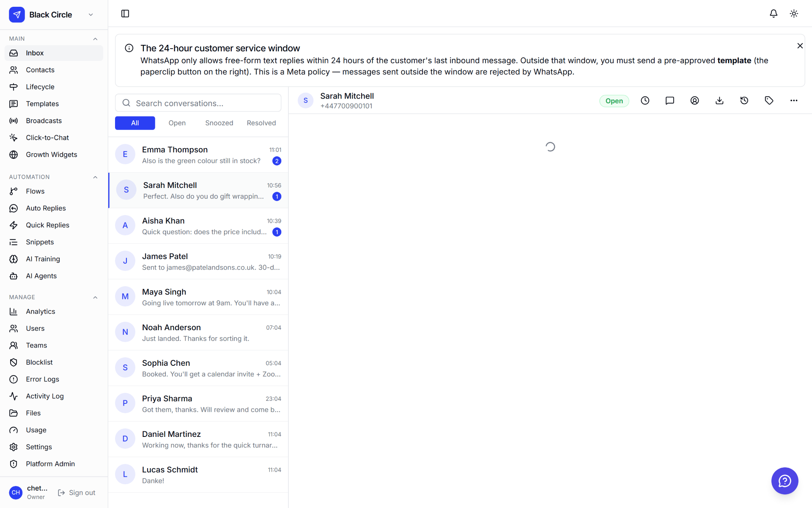Open the Blocklist page
This screenshot has width=812, height=508.
pos(54,362)
